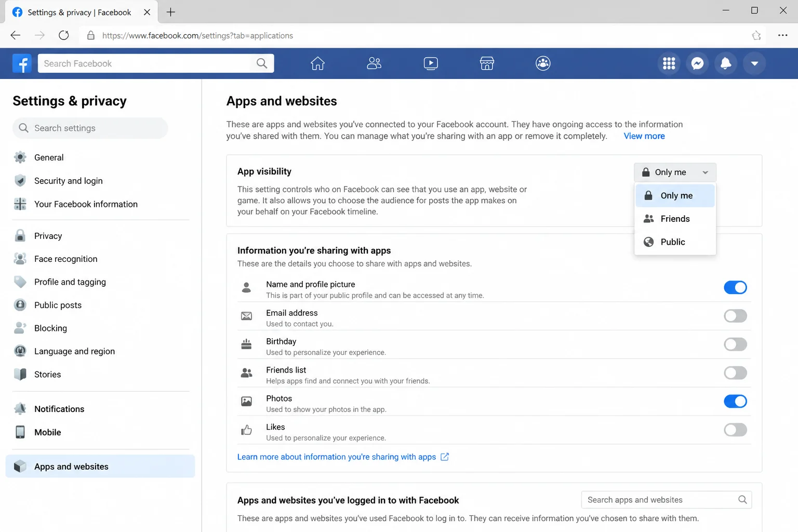Click the Security and login shield icon
The image size is (798, 532).
coord(20,181)
